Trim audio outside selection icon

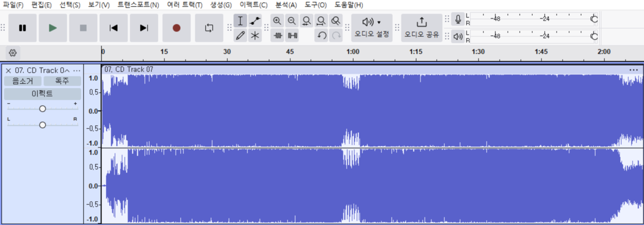[278, 36]
